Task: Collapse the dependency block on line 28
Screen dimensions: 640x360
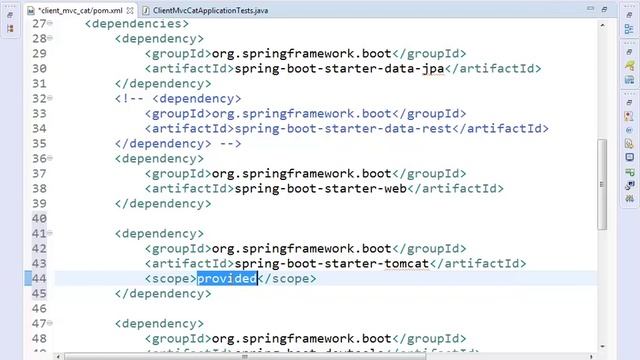Action: [x=50, y=38]
